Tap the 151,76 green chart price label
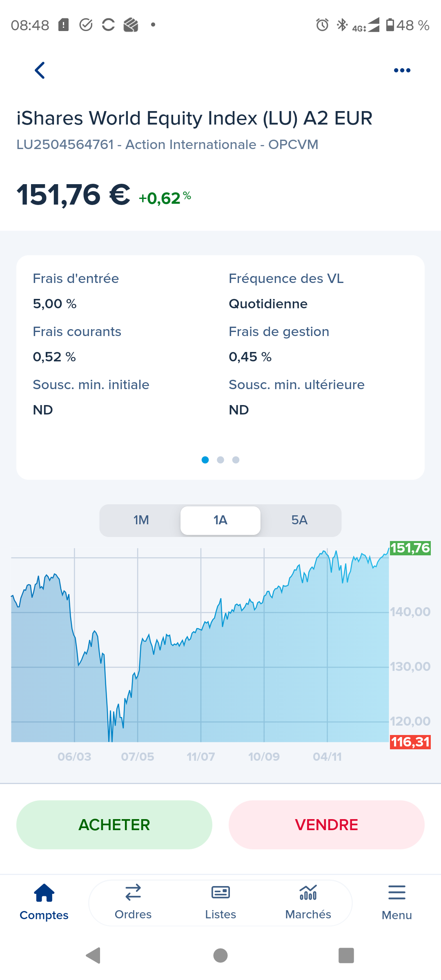Screen dimensions: 441x980 click(410, 548)
